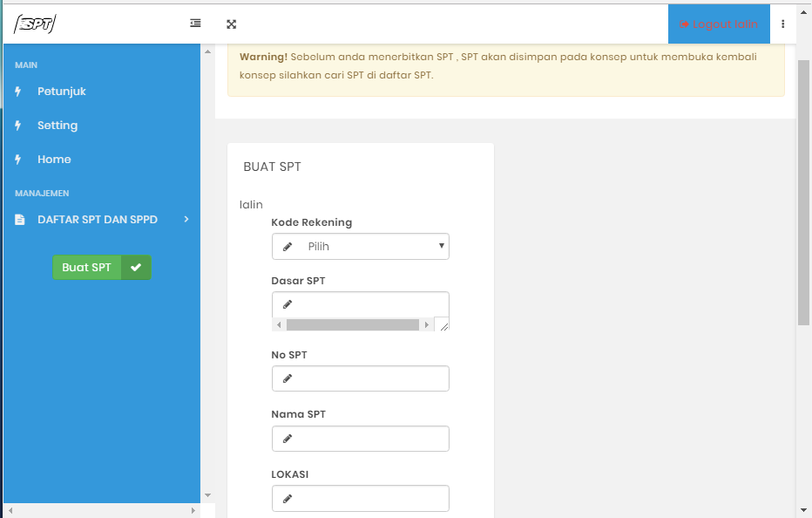Click the checkmark icon on Buat SPT

pyautogui.click(x=136, y=268)
